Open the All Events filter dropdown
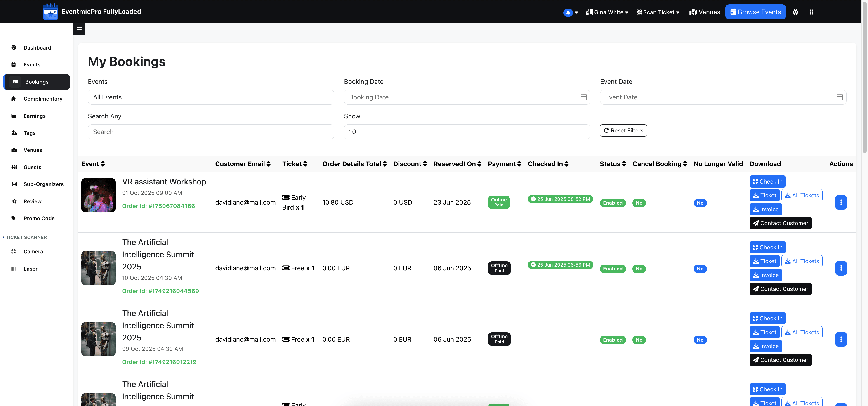This screenshot has width=868, height=406. click(x=211, y=97)
